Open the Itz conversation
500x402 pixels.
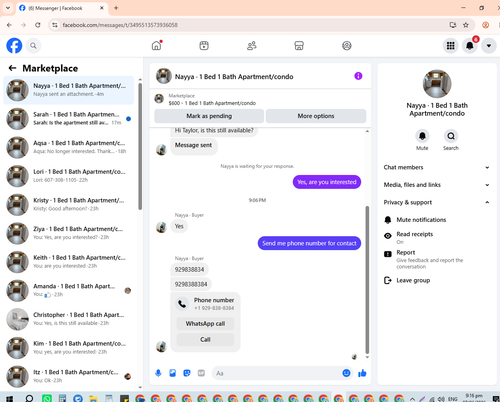pyautogui.click(x=69, y=377)
